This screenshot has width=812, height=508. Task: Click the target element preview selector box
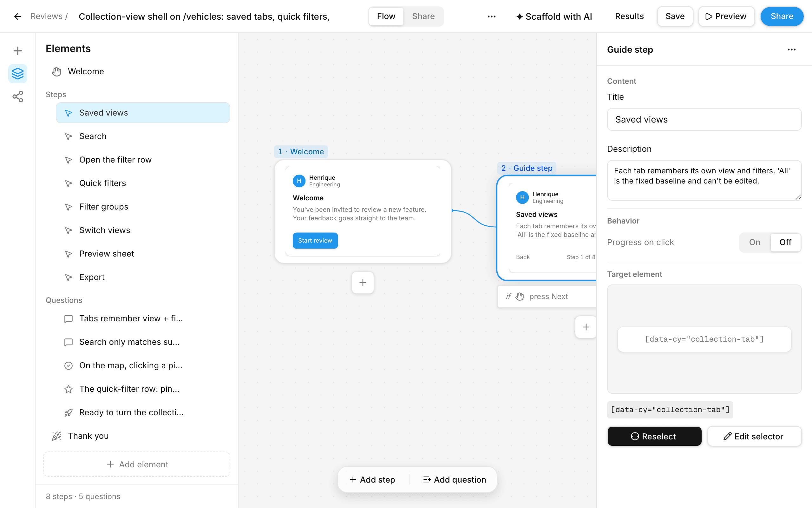704,339
